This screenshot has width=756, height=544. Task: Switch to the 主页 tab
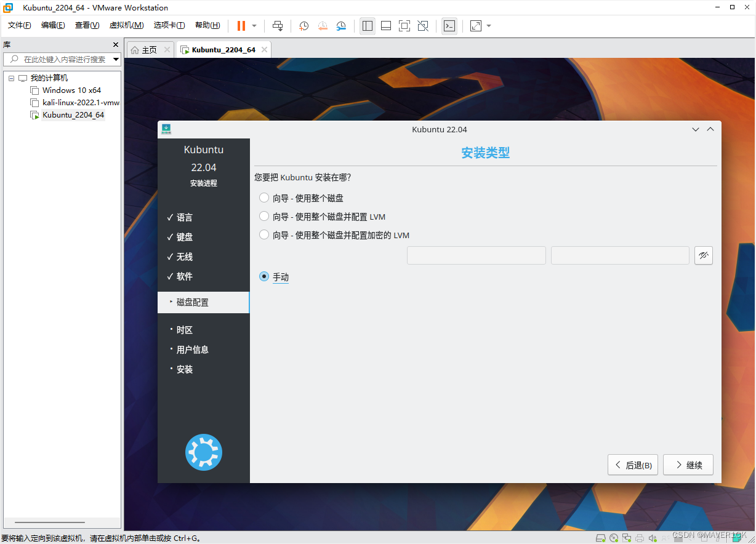(148, 49)
